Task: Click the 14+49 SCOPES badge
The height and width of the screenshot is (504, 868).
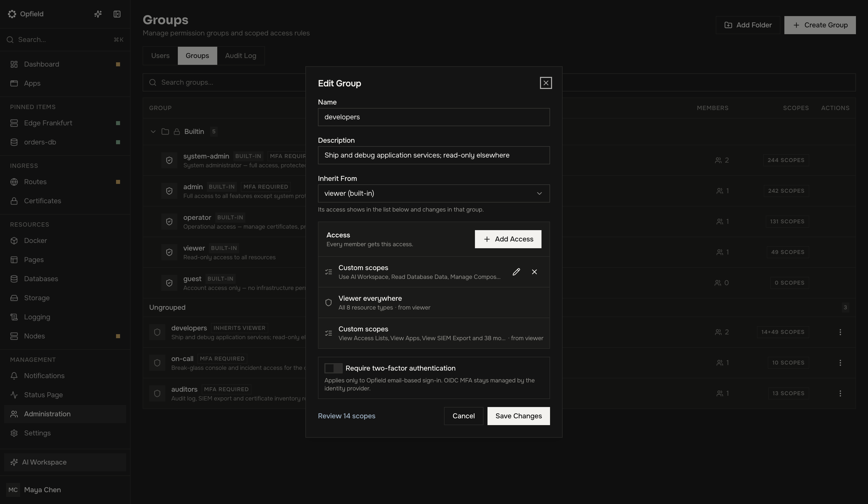Action: [x=783, y=332]
